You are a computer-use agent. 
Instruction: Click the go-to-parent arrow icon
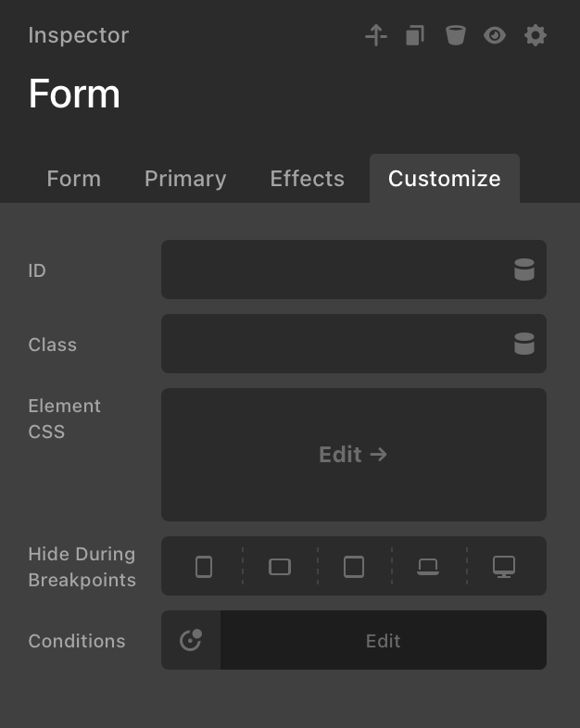(375, 36)
